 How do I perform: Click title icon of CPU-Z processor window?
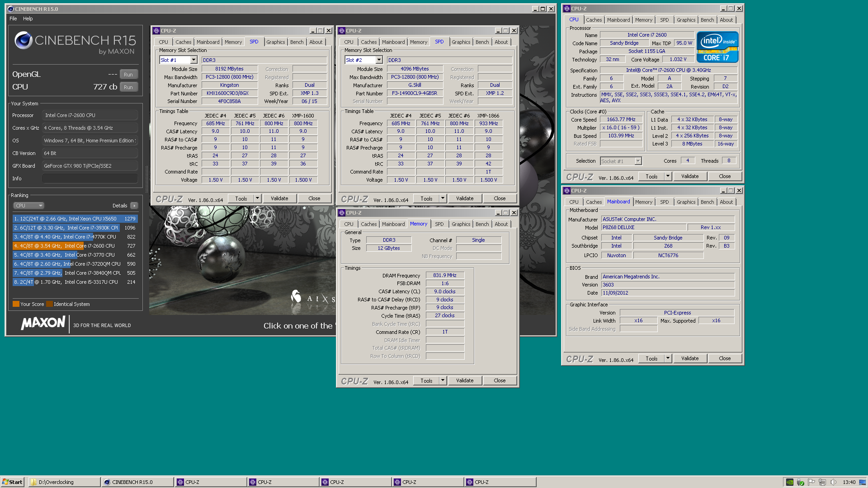click(x=567, y=9)
